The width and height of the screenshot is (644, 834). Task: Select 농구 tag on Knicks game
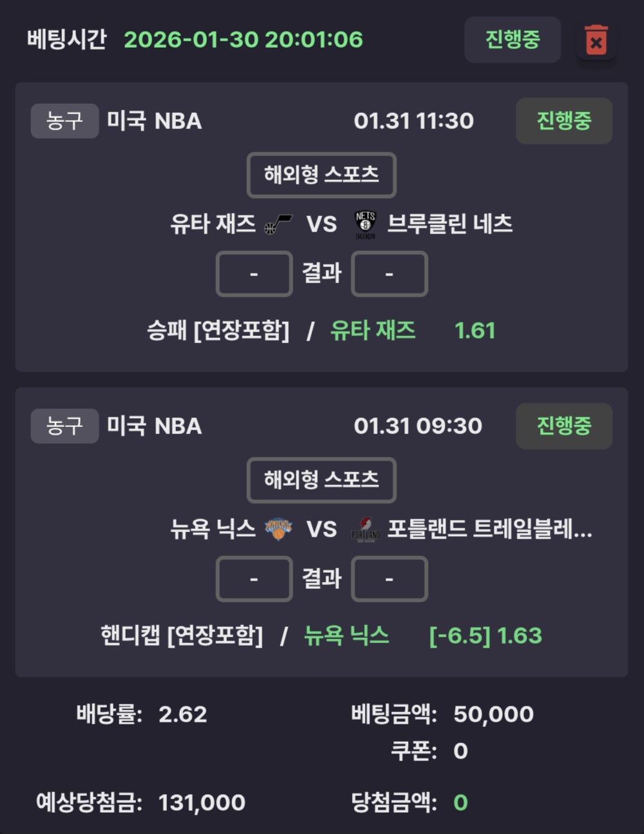(64, 426)
